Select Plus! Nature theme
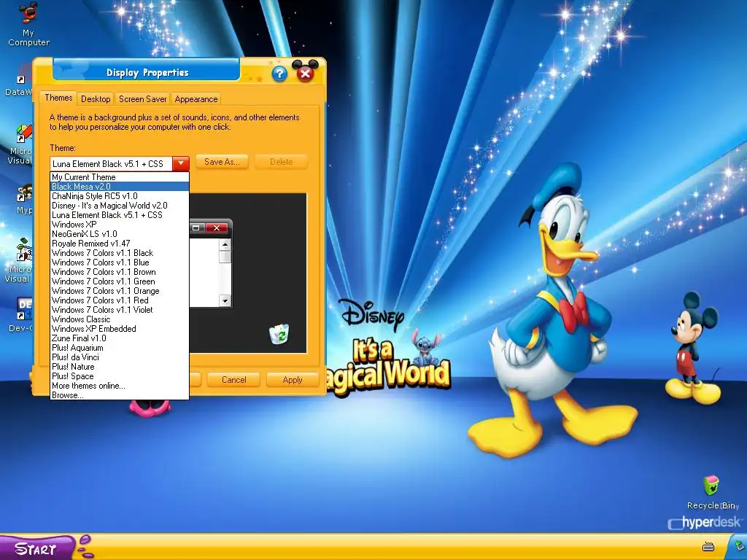The image size is (747, 560). click(120, 367)
